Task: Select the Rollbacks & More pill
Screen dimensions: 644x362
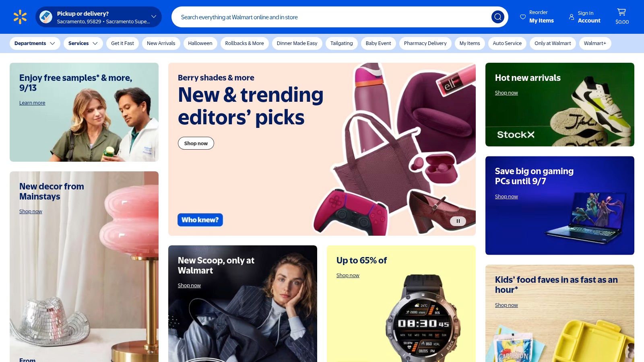Action: [x=244, y=43]
